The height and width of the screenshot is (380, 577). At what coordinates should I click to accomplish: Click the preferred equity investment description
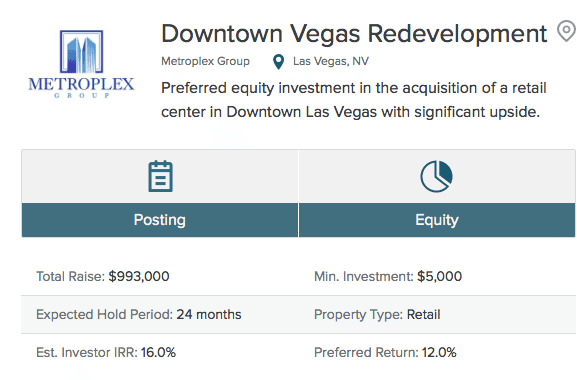point(354,100)
